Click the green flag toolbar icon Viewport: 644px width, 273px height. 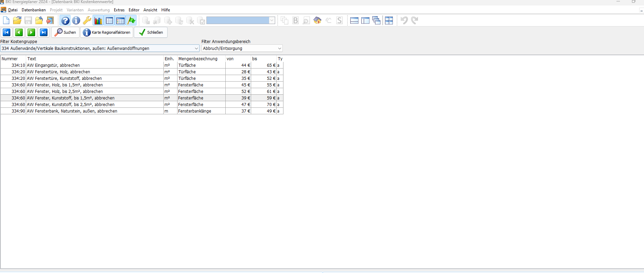pos(131,21)
